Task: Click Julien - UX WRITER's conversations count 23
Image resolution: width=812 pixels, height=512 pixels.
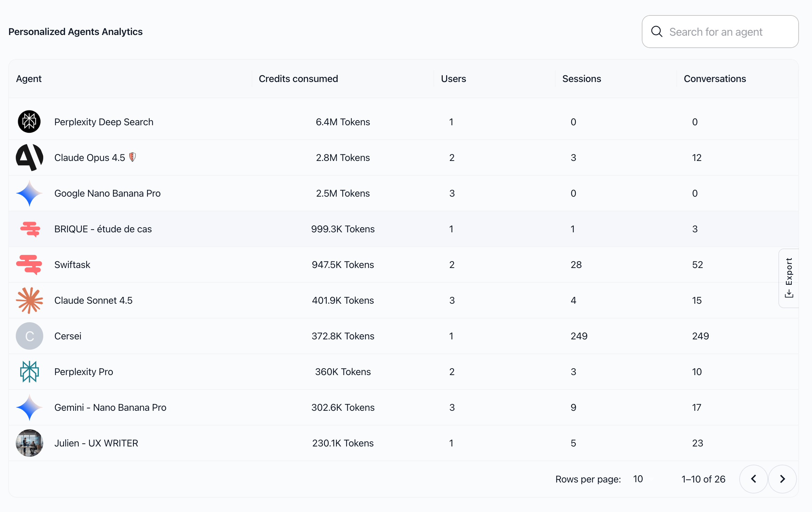Action: pyautogui.click(x=698, y=443)
